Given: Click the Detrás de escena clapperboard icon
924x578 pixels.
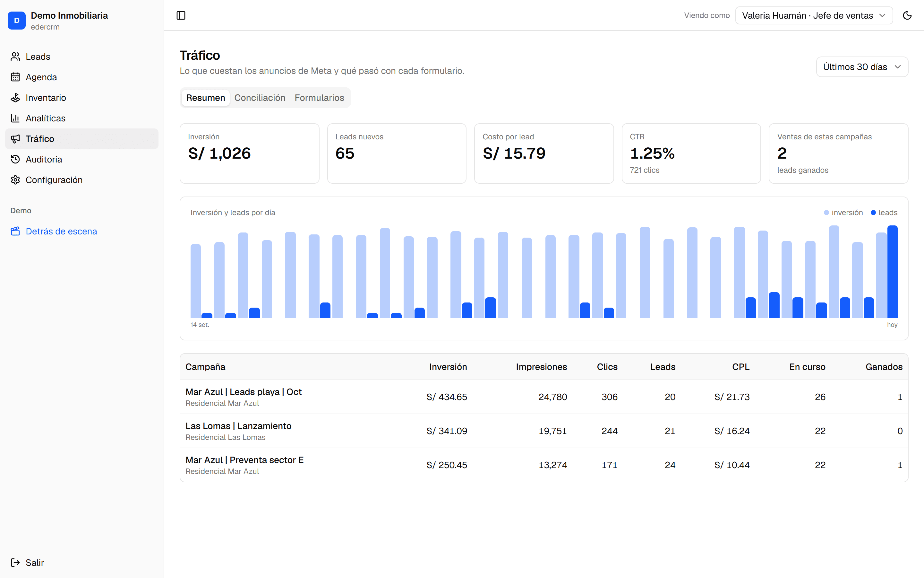Looking at the screenshot, I should point(15,231).
